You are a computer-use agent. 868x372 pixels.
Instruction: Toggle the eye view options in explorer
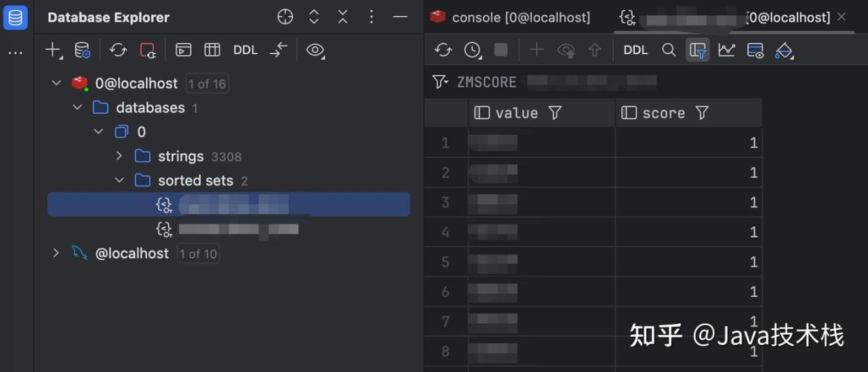[315, 49]
